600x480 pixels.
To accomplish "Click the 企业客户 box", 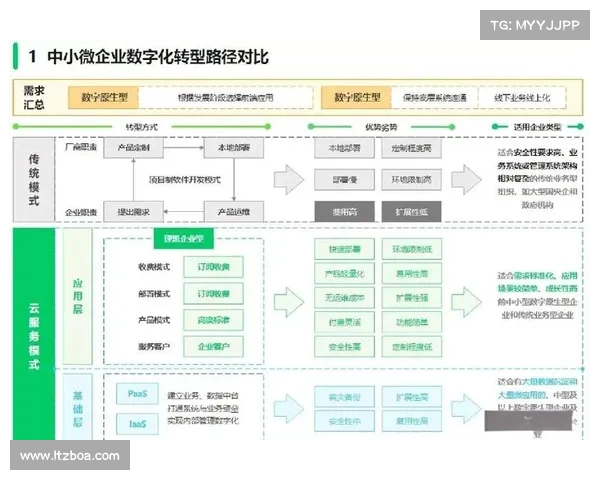I will pyautogui.click(x=214, y=346).
